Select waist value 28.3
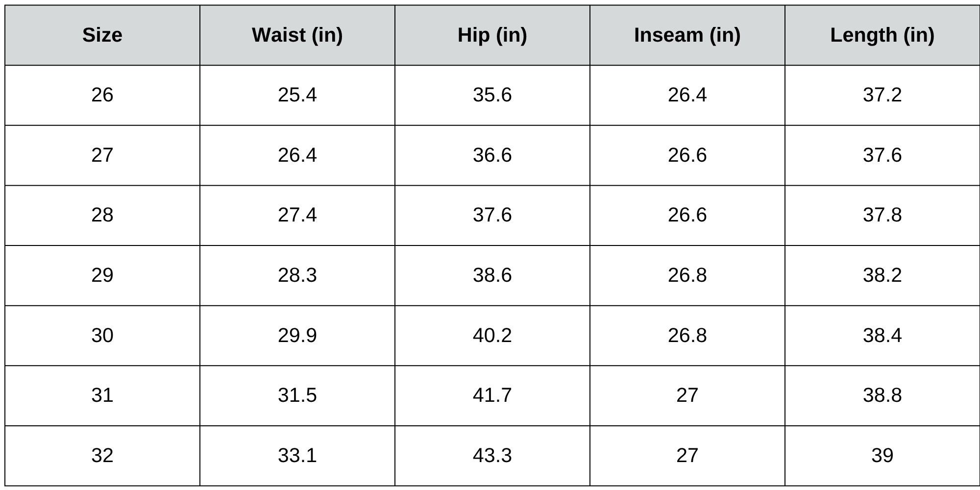 pos(297,275)
